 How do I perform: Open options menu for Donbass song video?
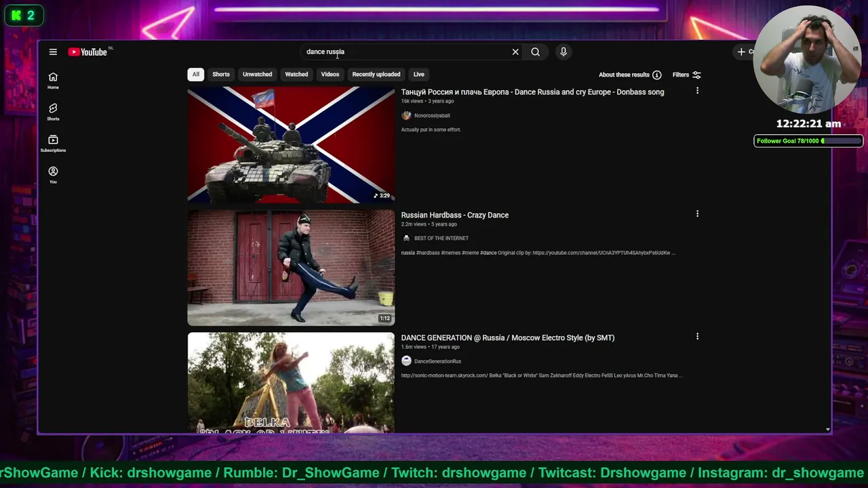click(x=697, y=91)
